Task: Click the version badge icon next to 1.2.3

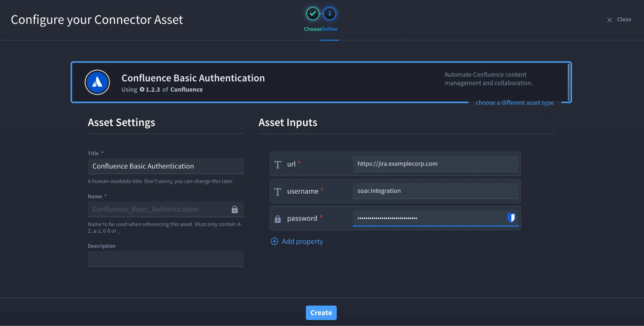Action: [142, 89]
